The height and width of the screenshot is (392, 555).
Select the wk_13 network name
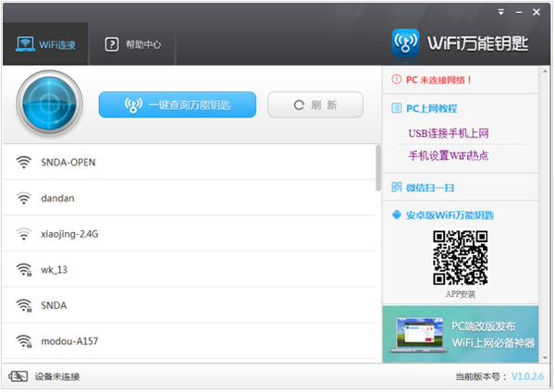[x=54, y=270]
